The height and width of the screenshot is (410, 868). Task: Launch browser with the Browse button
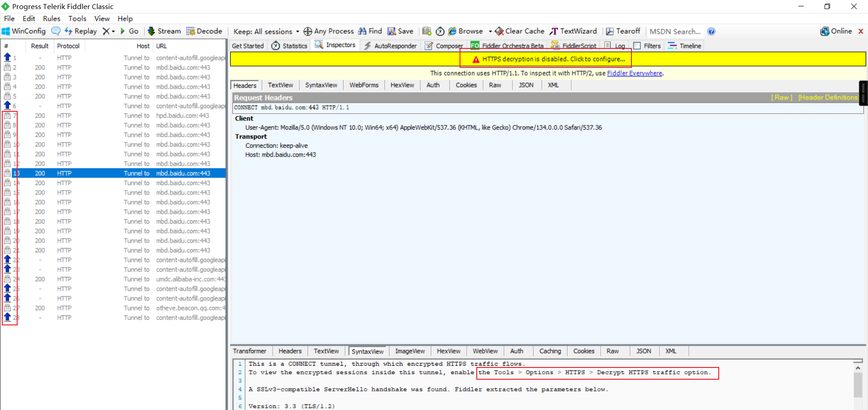click(465, 31)
